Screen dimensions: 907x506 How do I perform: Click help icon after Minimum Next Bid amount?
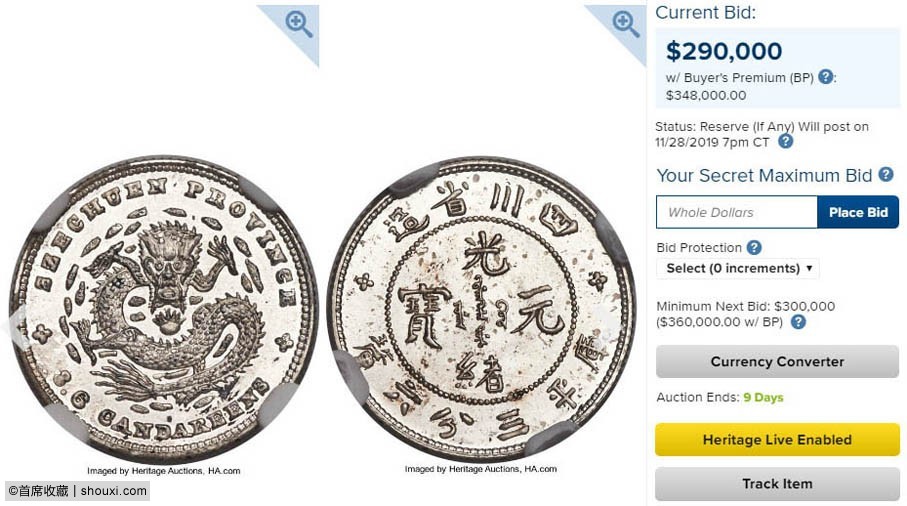pyautogui.click(x=798, y=322)
